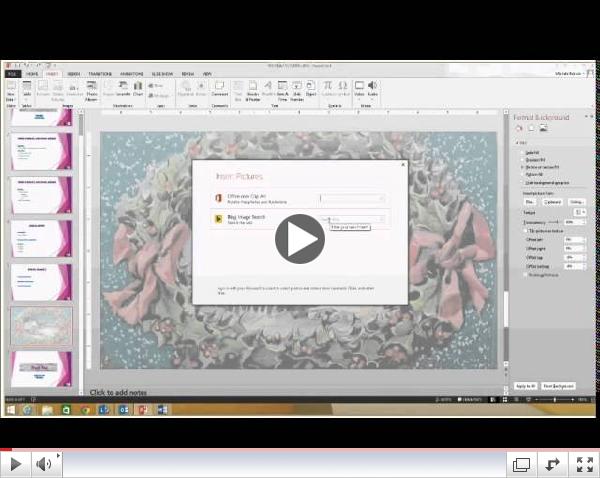Click the Clipboard button in Format Background

pyautogui.click(x=552, y=202)
